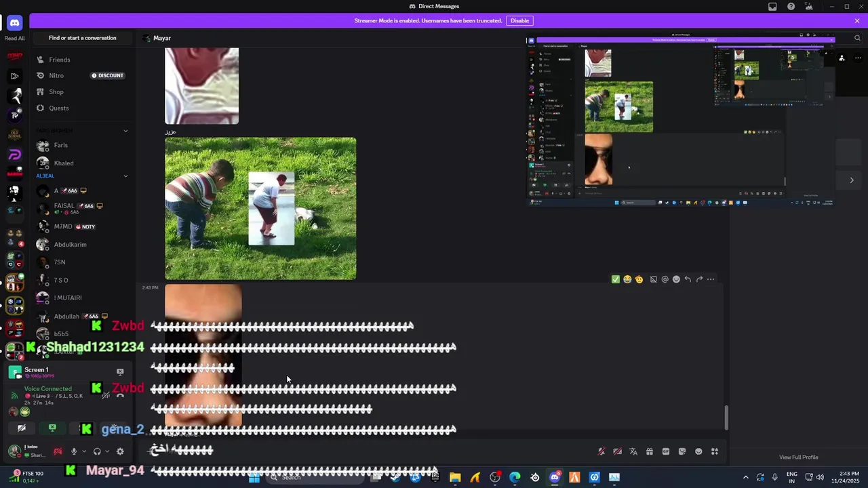Open Discord direct messages home icon
The image size is (868, 488).
point(14,23)
